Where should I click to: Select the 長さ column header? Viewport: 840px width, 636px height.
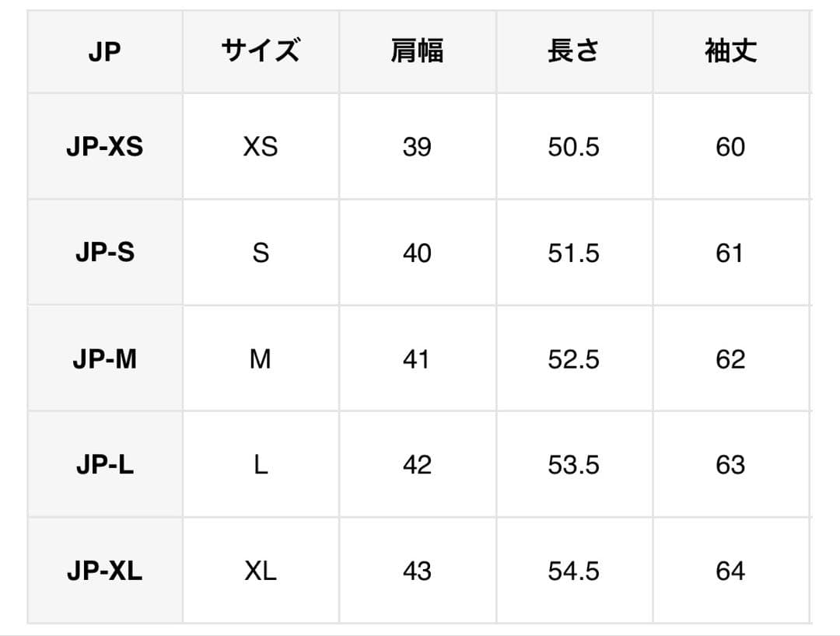[x=573, y=52]
